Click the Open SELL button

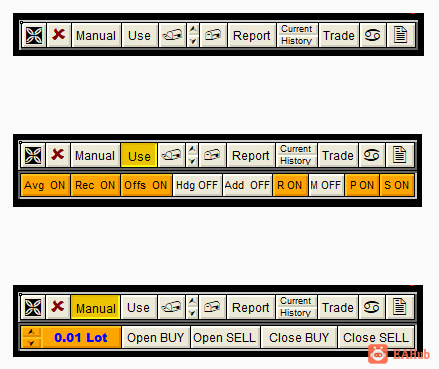[225, 337]
